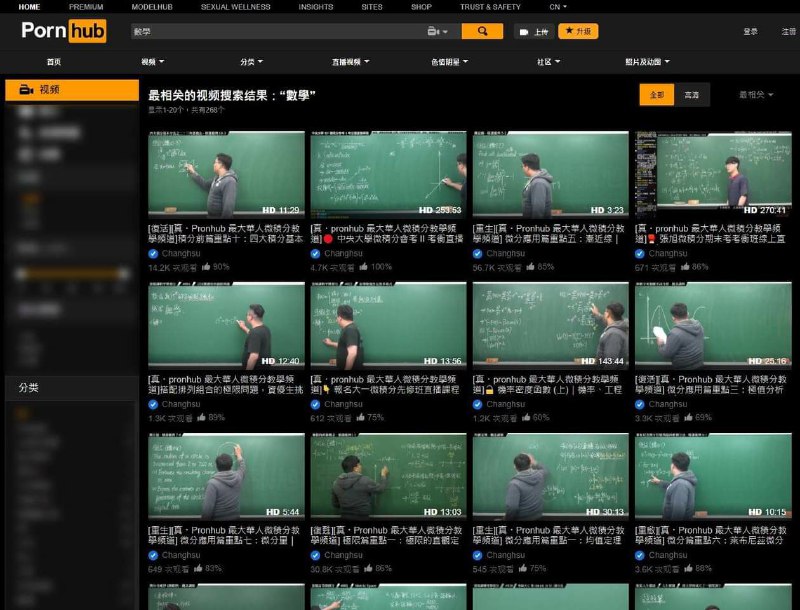The height and width of the screenshot is (610, 800).
Task: Open the INSIGHTS top bar item
Action: 316,7
